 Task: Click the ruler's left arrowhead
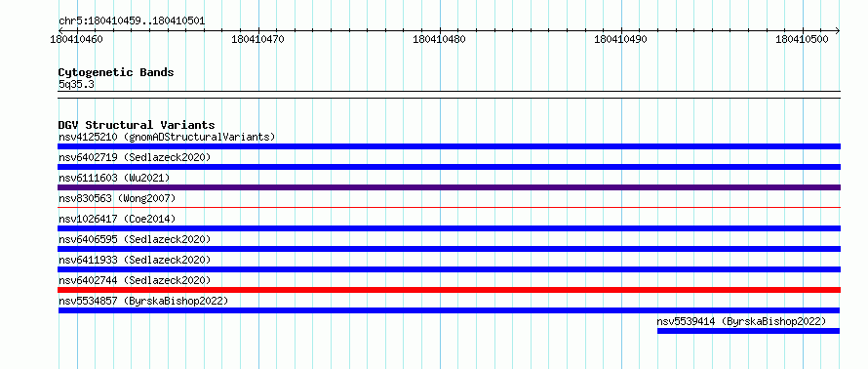(60, 30)
